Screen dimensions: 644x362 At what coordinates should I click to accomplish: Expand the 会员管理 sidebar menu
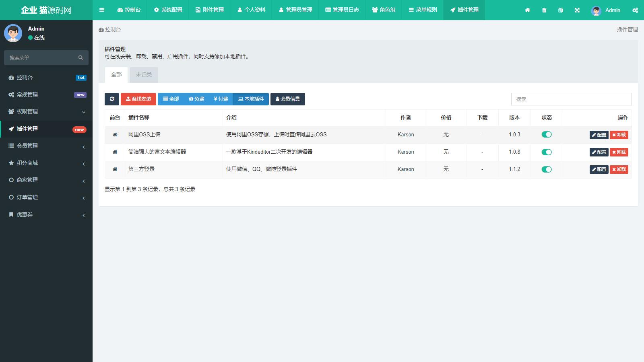(x=46, y=146)
